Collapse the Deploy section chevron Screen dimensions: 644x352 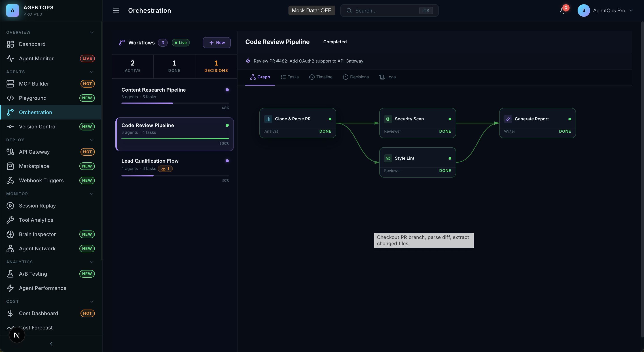click(x=91, y=140)
